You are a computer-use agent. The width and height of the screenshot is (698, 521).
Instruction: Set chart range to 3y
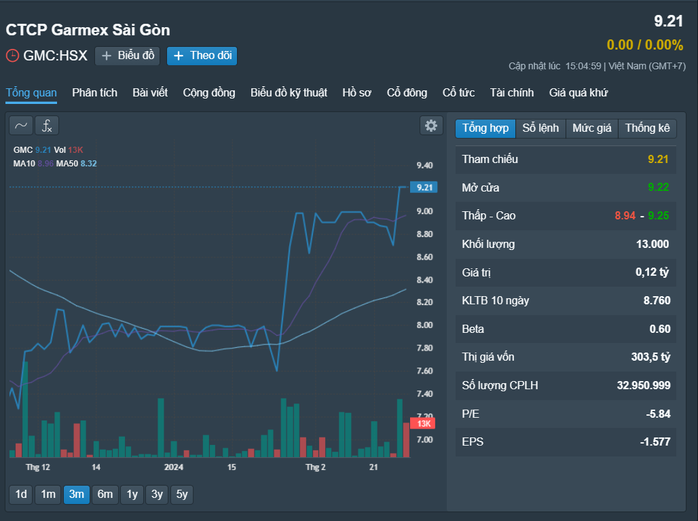(x=157, y=494)
